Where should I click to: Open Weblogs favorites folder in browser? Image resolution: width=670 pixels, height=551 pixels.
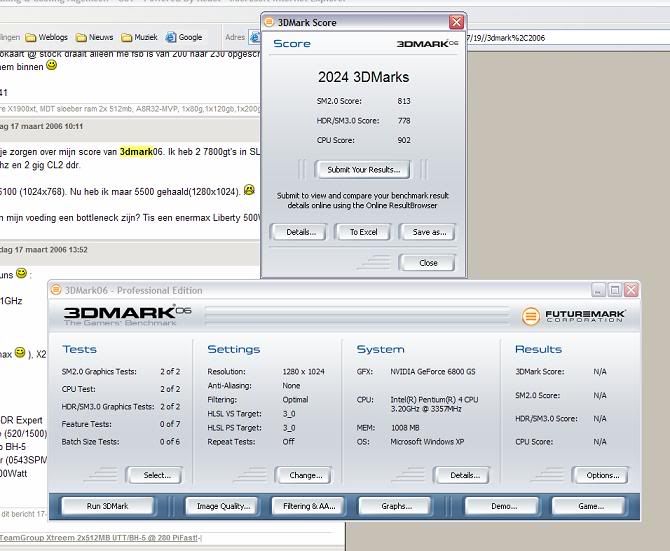[46, 37]
